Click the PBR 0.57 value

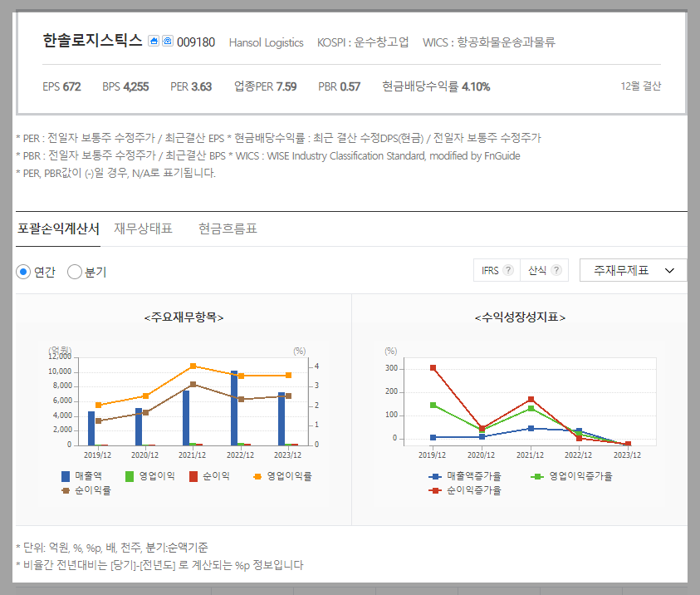click(x=340, y=86)
